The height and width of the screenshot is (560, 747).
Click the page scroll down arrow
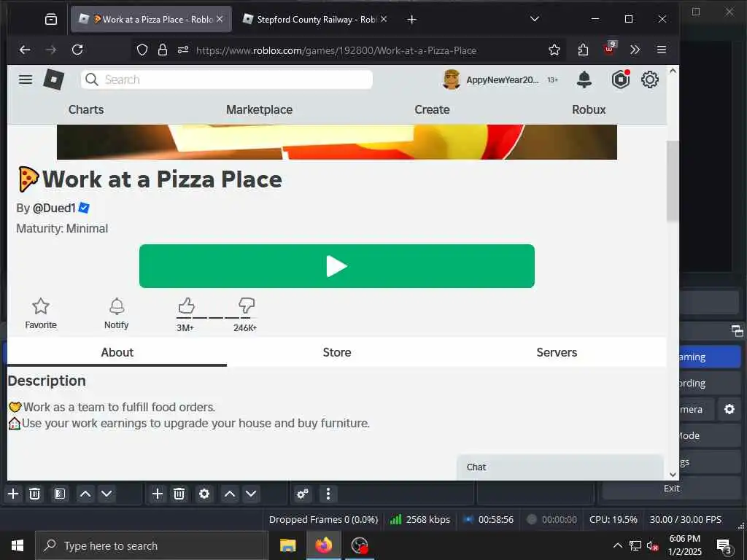point(673,474)
